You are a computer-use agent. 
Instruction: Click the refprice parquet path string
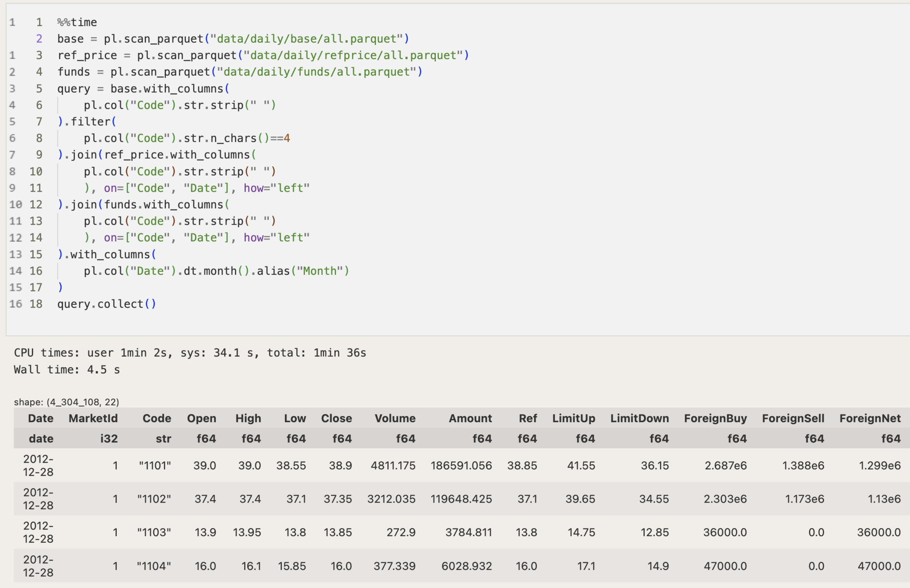pyautogui.click(x=353, y=55)
